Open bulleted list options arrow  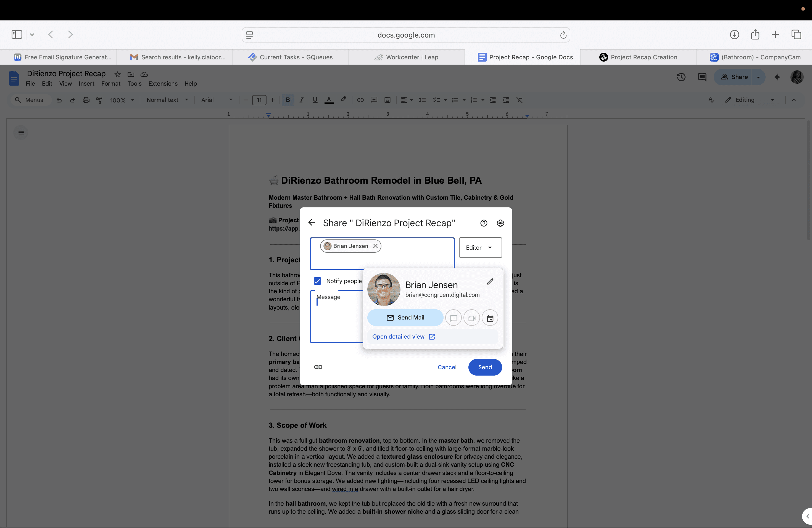[x=464, y=100]
